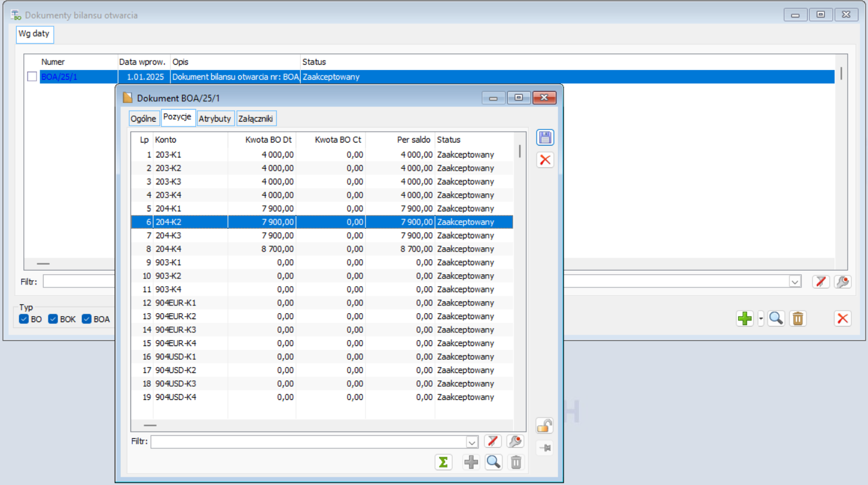Sort by the Numer column header in main list
Viewport: 868px width, 485px height.
click(x=78, y=62)
